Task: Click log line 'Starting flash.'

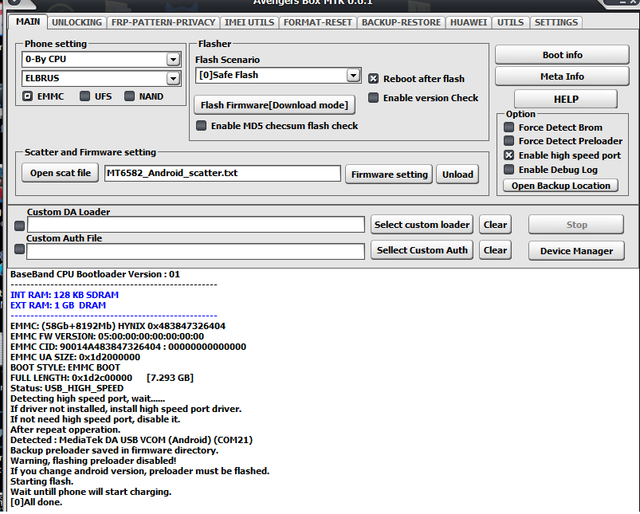Action: [x=42, y=481]
